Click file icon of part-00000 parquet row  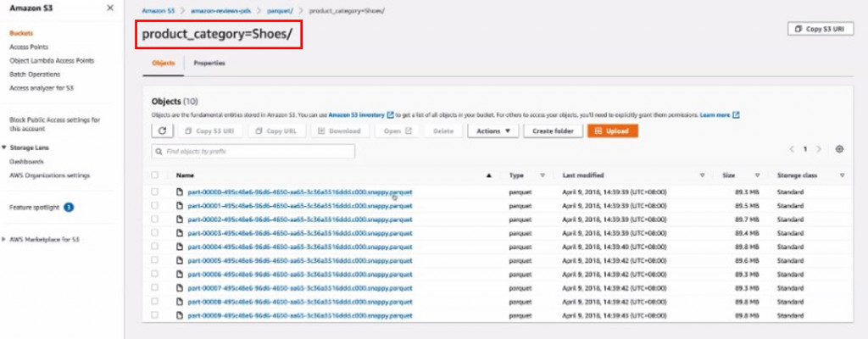[x=180, y=192]
